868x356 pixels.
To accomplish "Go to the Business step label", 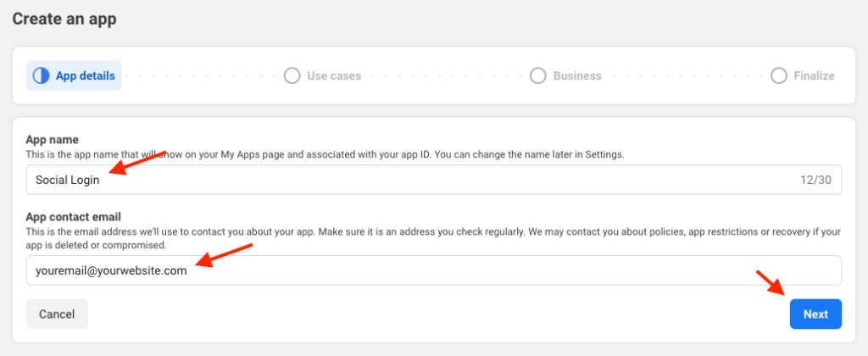I will pos(576,75).
